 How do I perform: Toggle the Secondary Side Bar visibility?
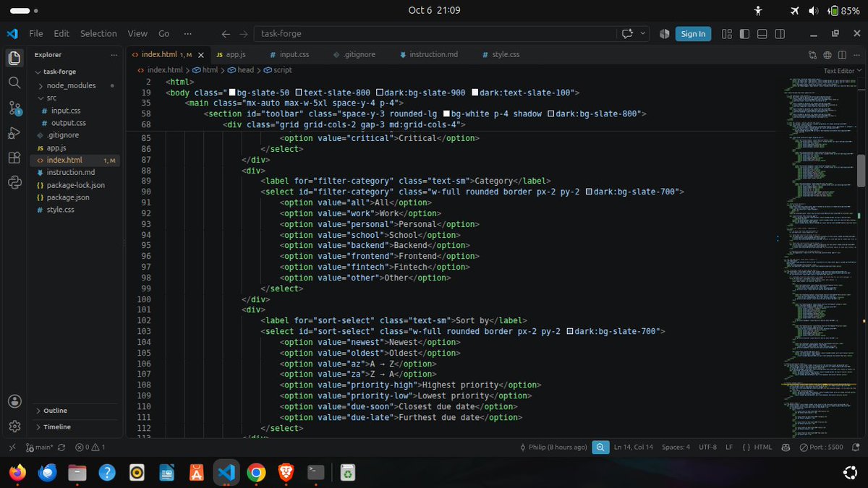780,33
